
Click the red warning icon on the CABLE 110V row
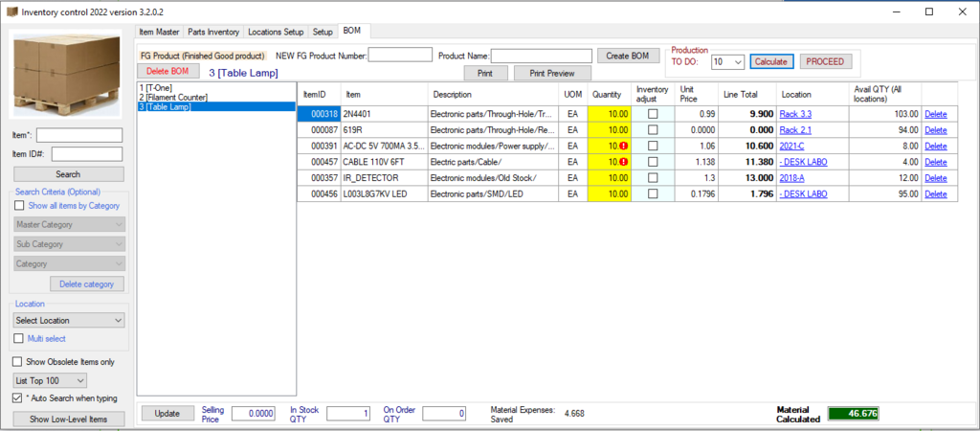tap(623, 162)
